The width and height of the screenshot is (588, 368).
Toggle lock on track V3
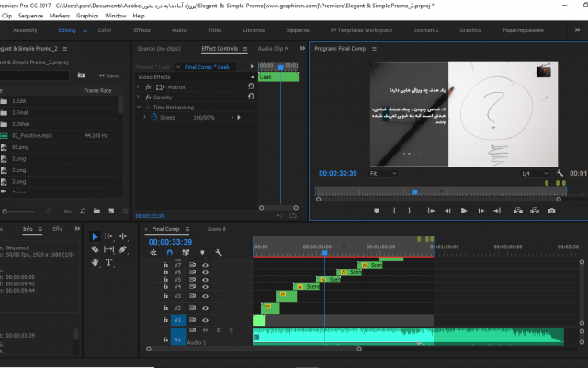(x=165, y=296)
